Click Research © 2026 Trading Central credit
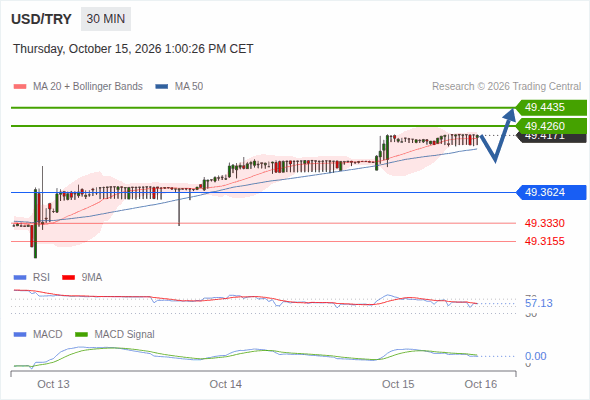 [506, 87]
